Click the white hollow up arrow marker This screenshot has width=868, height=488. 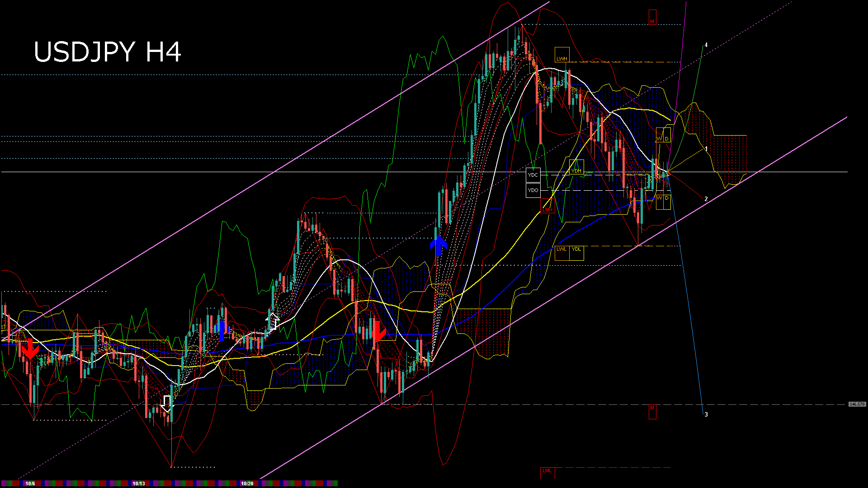point(273,321)
